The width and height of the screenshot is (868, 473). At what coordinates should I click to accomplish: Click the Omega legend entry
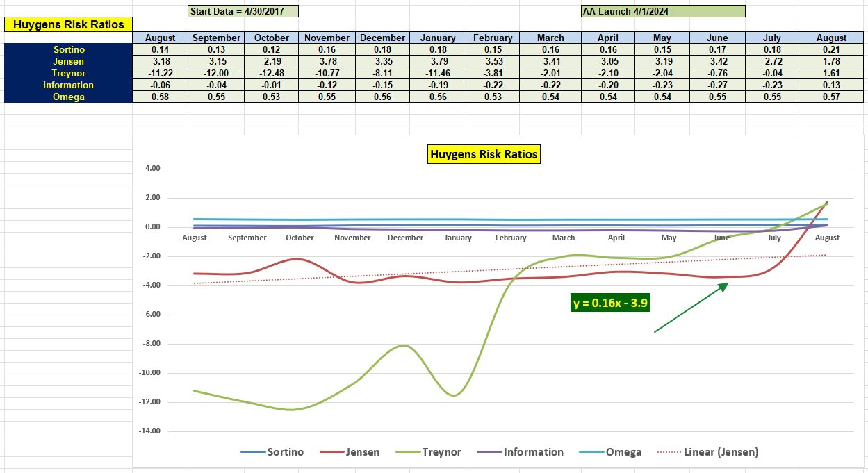[610, 452]
